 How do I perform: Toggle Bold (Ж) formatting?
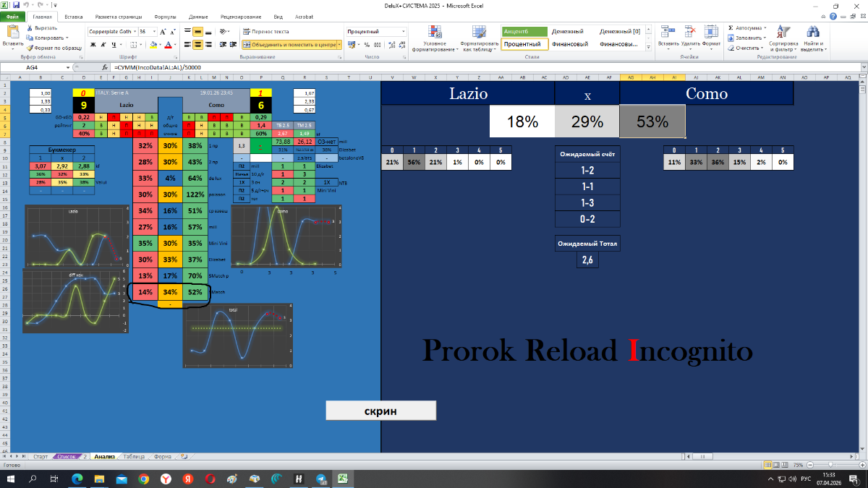tap(93, 44)
